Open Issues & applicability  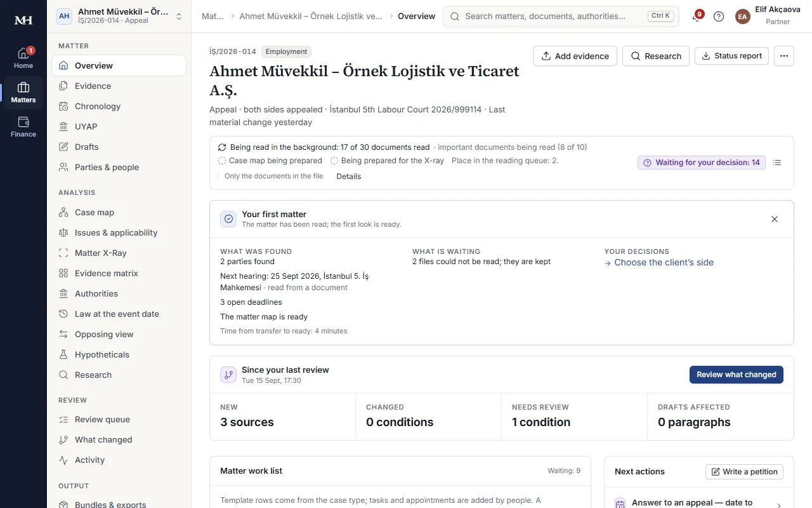coord(119,232)
